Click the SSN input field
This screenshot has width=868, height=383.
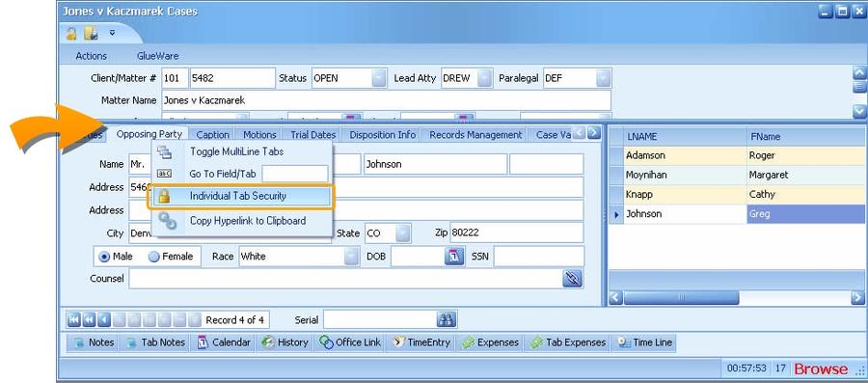tap(538, 257)
